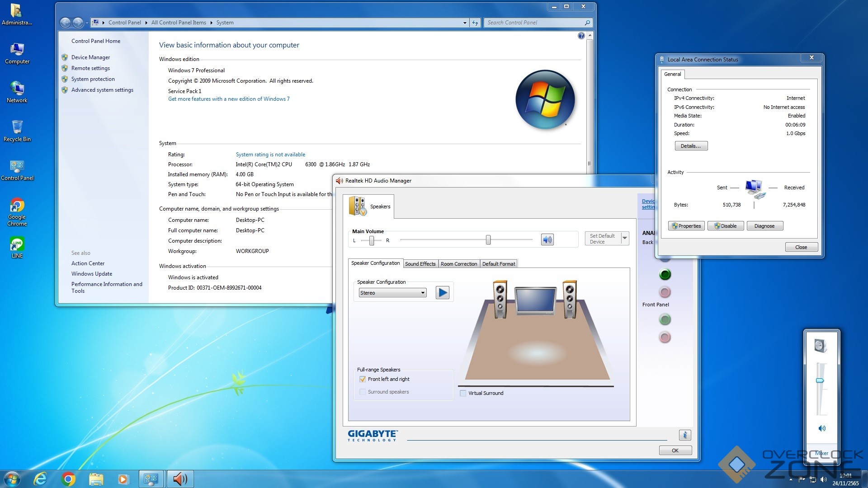
Task: Open Google Chrome from the taskbar
Action: coord(68,479)
